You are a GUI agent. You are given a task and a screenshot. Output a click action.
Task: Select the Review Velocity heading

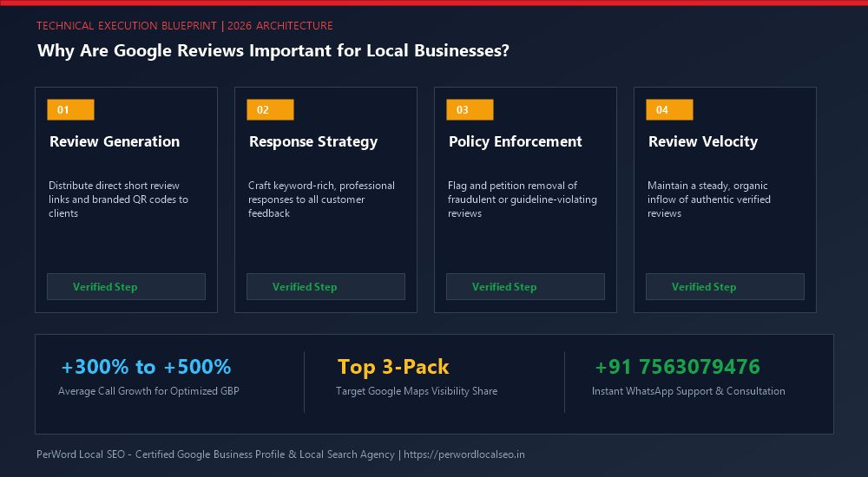click(703, 142)
